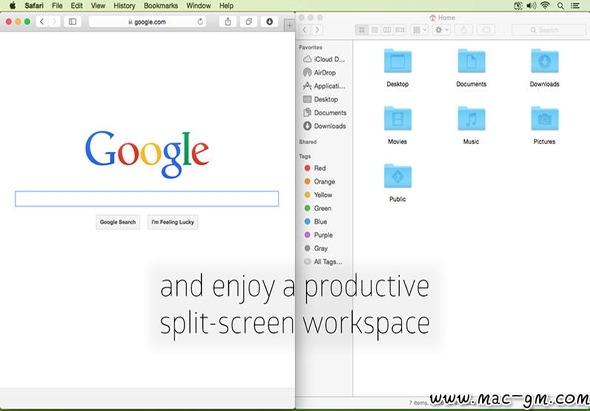Show all tabs in Safari
This screenshot has height=411, width=590.
pyautogui.click(x=248, y=22)
